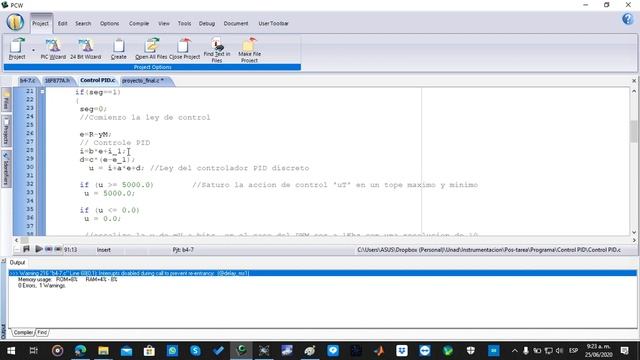Open File Explorer from taskbar
This screenshot has height=360, width=640.
click(x=103, y=351)
